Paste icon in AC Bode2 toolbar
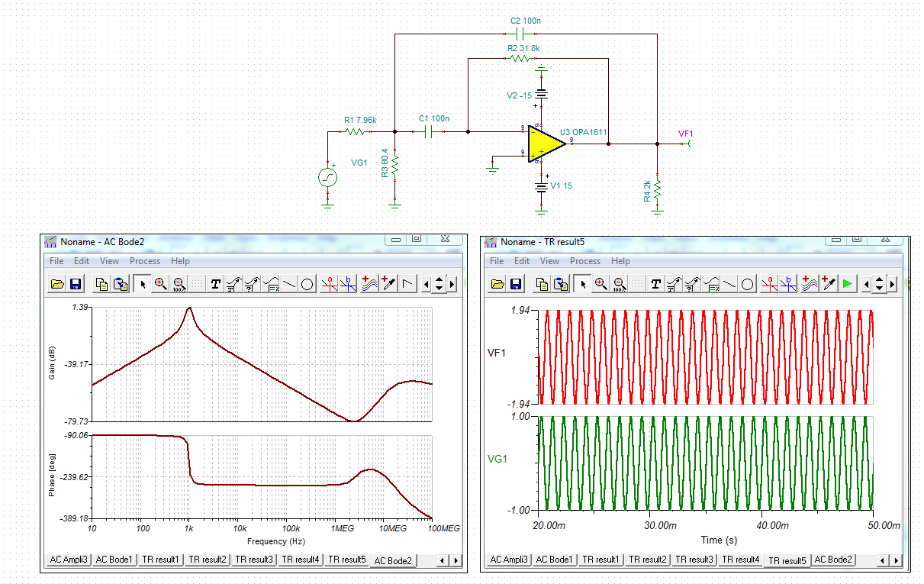 tap(120, 284)
